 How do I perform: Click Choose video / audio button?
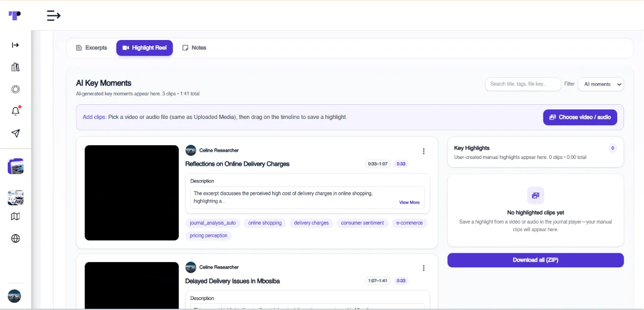tap(580, 117)
